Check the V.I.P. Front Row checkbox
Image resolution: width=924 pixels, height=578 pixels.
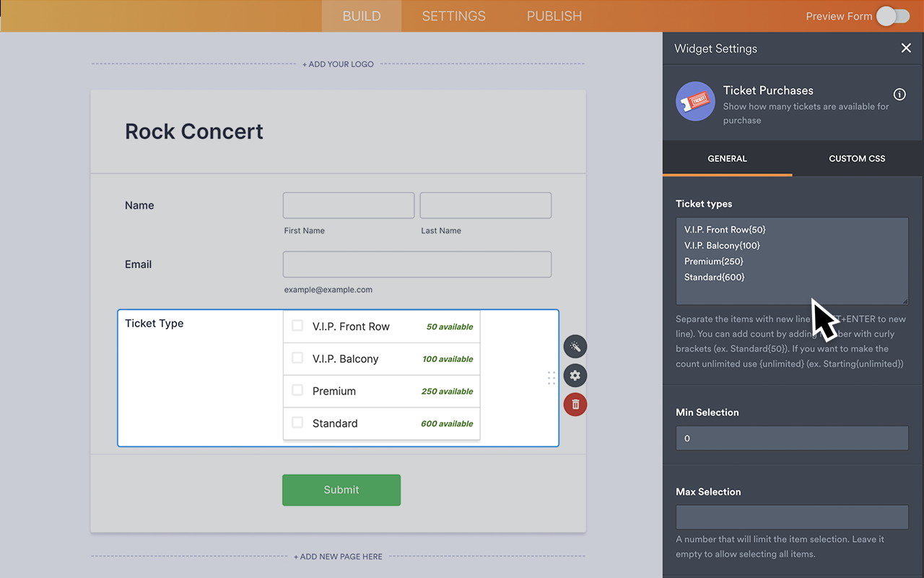click(x=297, y=326)
